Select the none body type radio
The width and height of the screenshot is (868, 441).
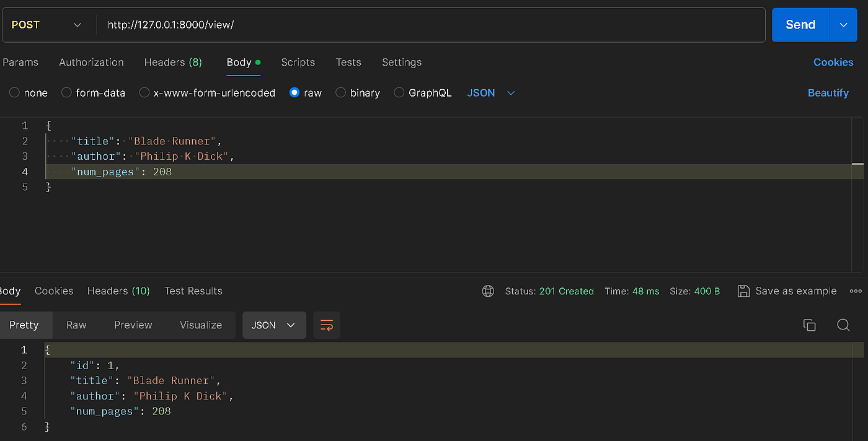click(x=14, y=93)
